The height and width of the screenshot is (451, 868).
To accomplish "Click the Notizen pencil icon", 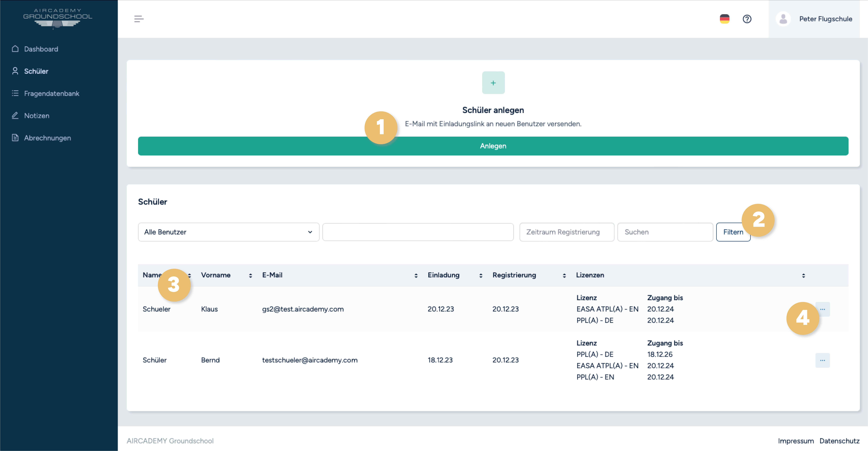I will [15, 115].
